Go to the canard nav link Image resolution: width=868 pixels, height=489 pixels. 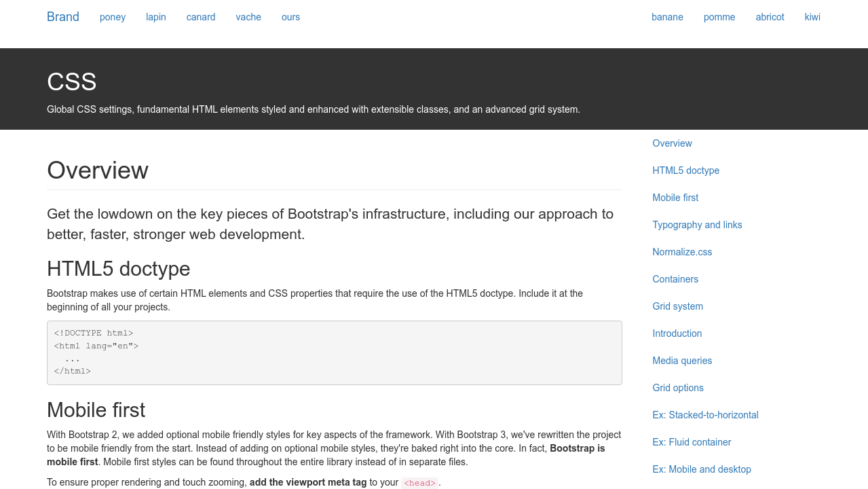(x=201, y=17)
